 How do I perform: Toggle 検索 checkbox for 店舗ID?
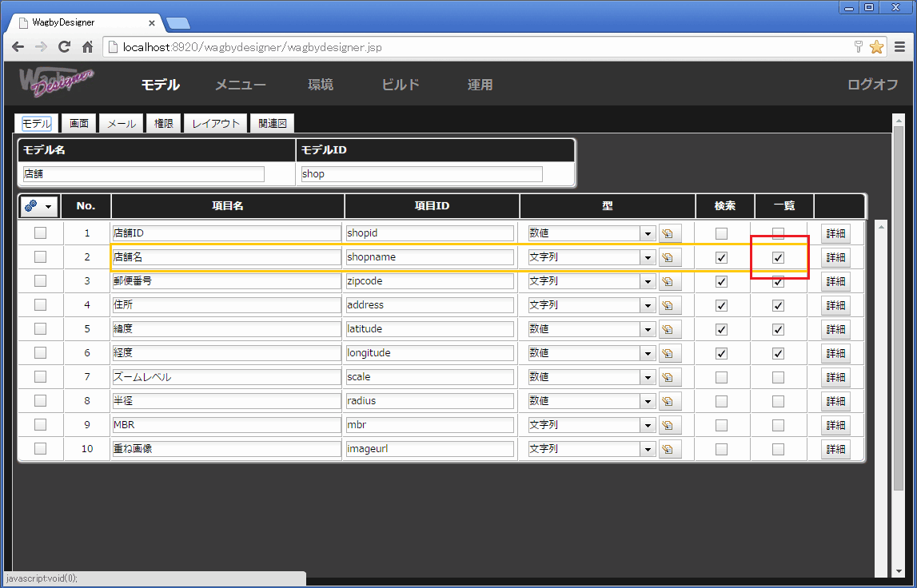point(722,234)
